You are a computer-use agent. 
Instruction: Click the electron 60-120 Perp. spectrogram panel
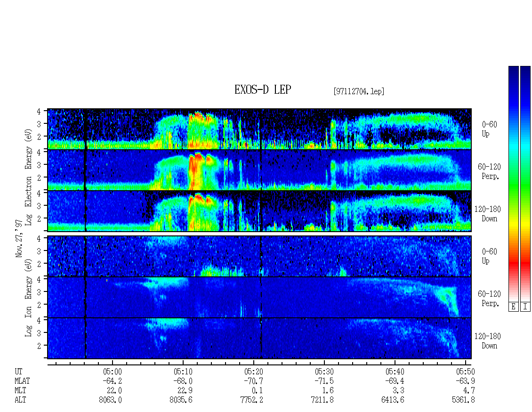(259, 170)
